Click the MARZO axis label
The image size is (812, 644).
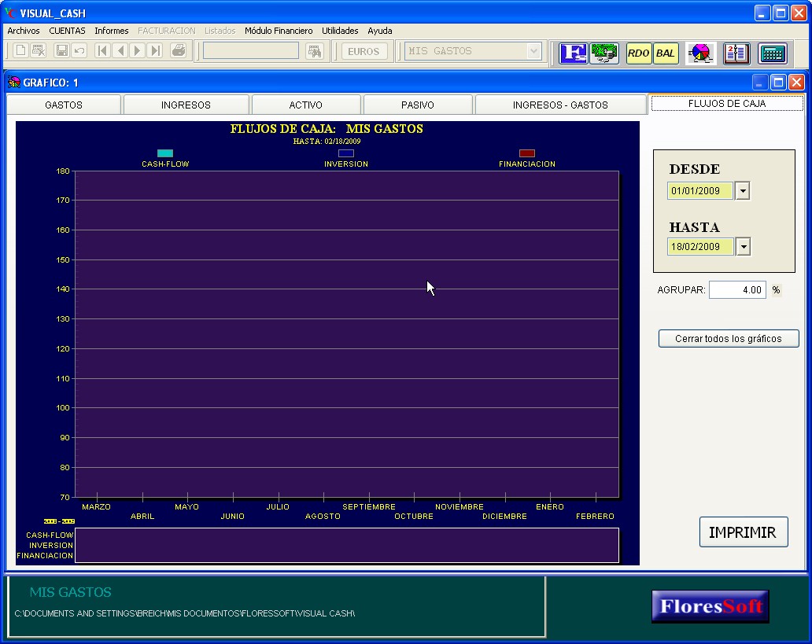(96, 507)
